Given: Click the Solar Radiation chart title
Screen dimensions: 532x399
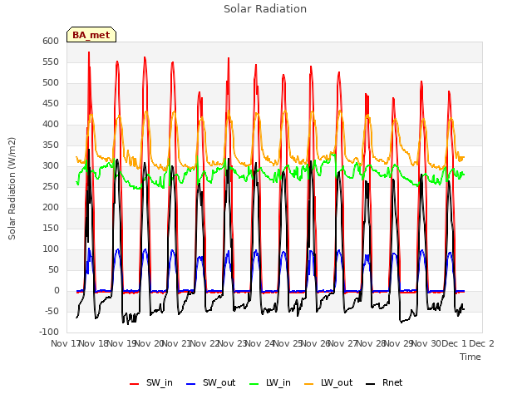Looking at the screenshot, I should coord(265,9).
